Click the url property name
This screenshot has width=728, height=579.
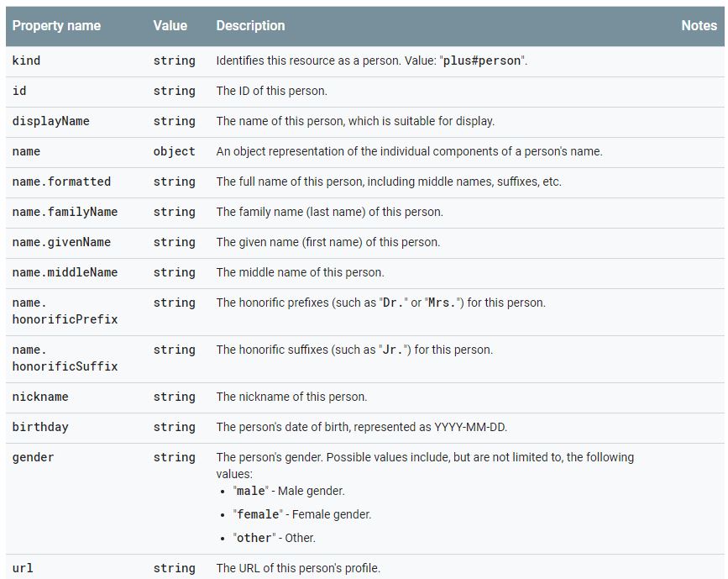click(x=23, y=568)
